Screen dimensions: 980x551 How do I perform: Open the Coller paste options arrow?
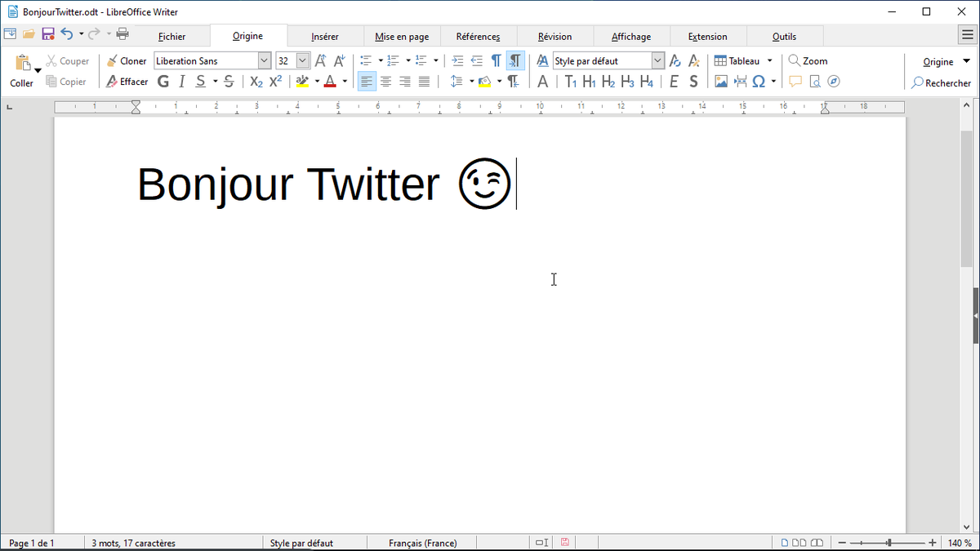pyautogui.click(x=38, y=71)
